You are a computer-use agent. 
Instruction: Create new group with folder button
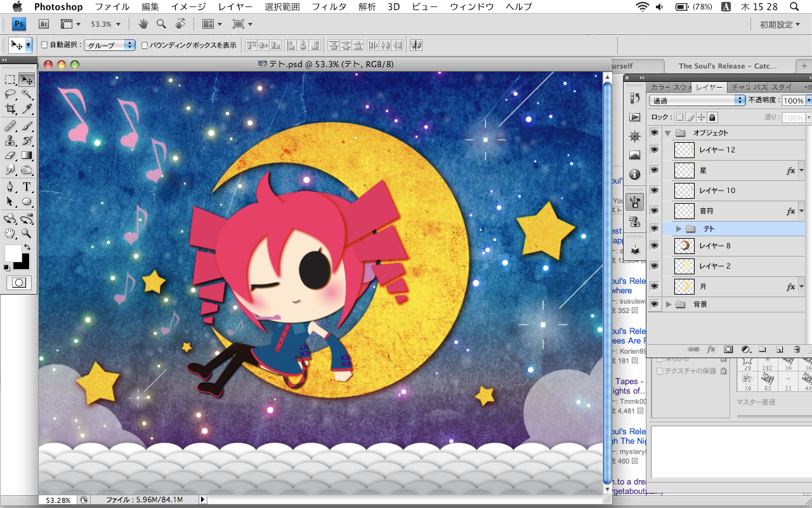[763, 349]
